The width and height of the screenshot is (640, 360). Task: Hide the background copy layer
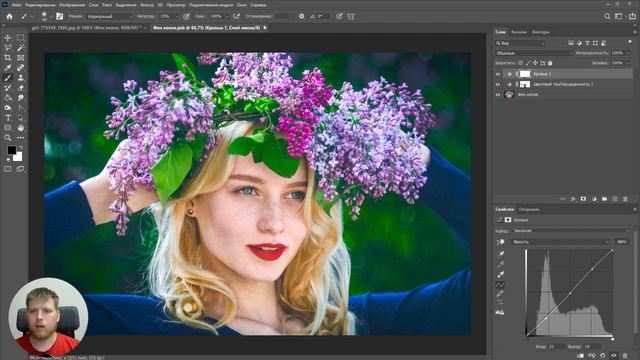498,94
